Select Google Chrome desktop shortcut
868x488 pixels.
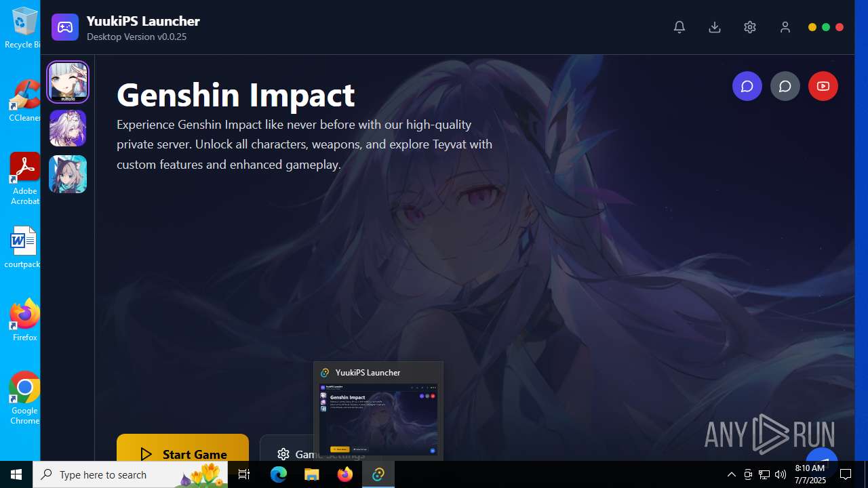pyautogui.click(x=24, y=399)
